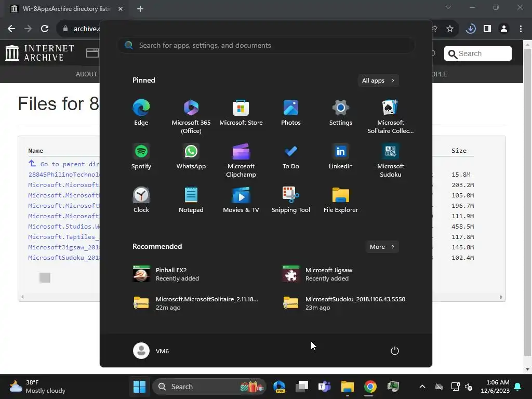Go back in Chrome
Screen dimensions: 532x399
11,29
